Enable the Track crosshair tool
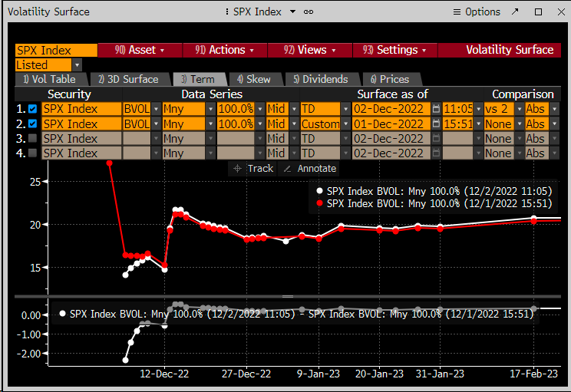The height and width of the screenshot is (392, 571). 252,168
